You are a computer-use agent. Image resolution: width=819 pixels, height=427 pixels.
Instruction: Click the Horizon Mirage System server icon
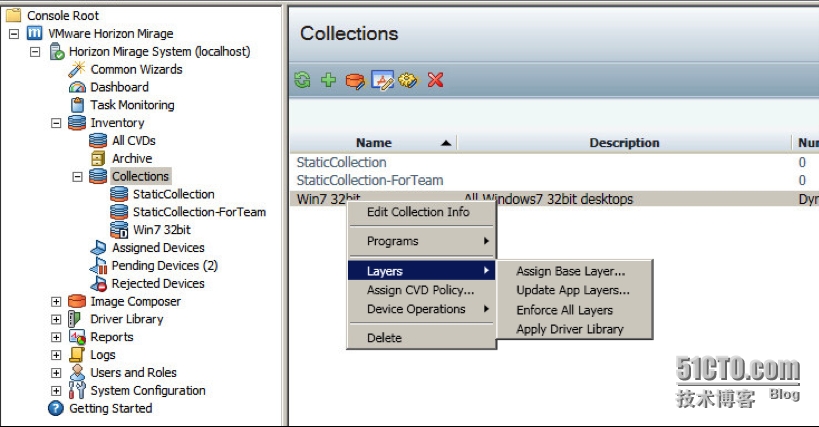point(56,51)
